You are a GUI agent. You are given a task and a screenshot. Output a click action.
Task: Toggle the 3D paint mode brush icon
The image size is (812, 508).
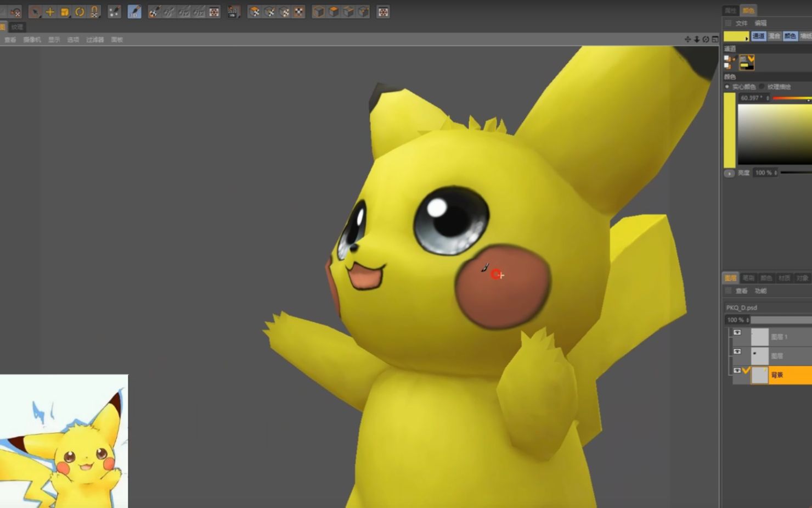tap(134, 12)
